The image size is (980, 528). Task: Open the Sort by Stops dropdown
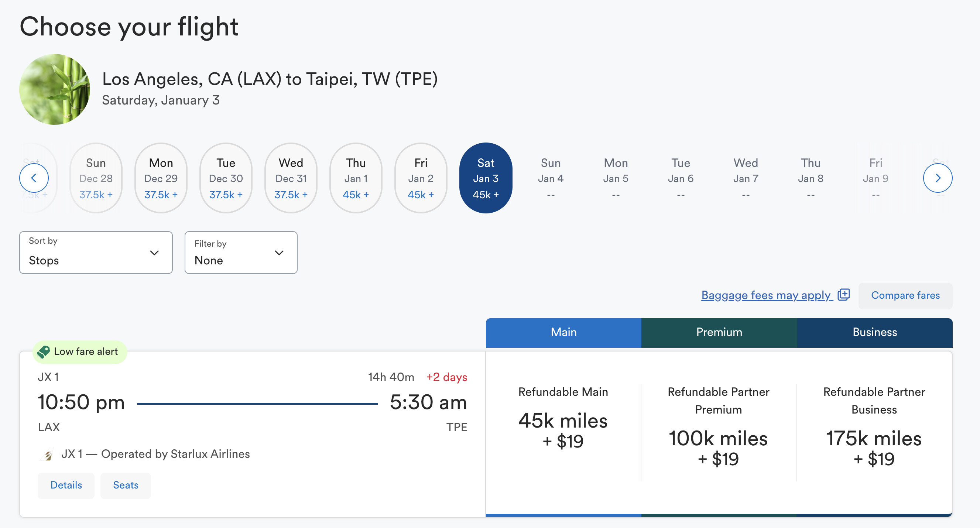pyautogui.click(x=96, y=253)
